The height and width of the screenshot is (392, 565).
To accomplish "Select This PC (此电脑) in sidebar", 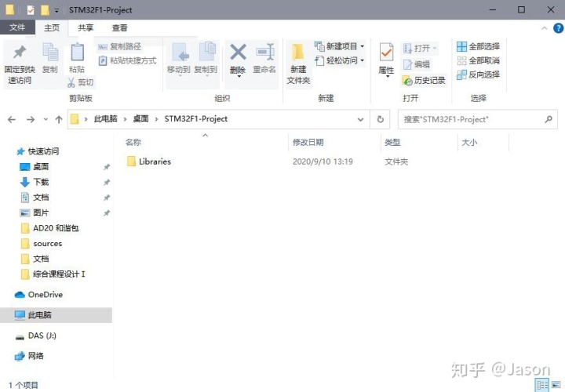I will pos(56,315).
